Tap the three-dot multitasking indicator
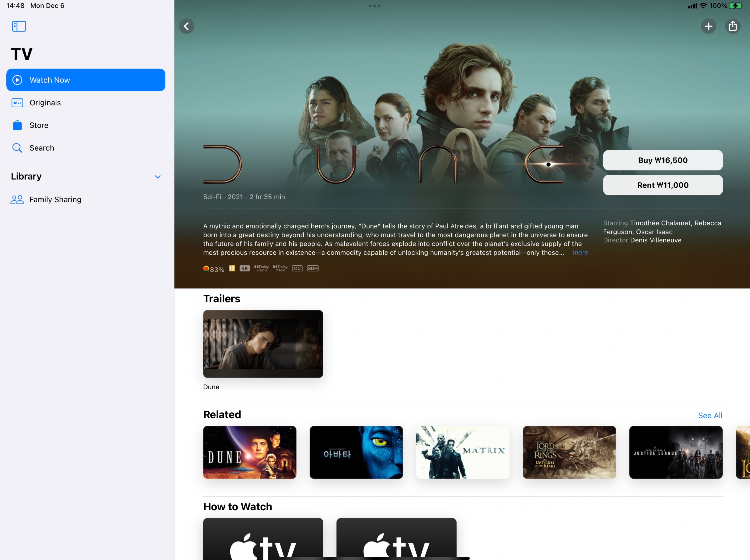Image resolution: width=750 pixels, height=560 pixels. [x=374, y=6]
